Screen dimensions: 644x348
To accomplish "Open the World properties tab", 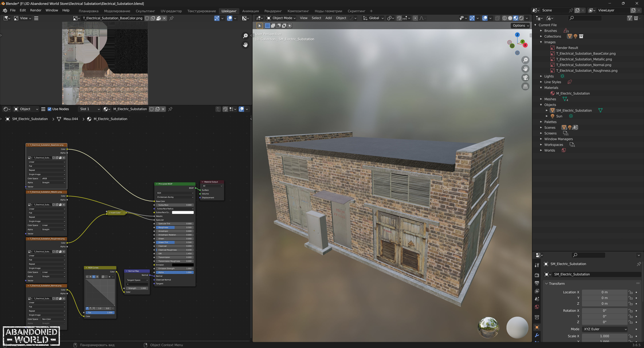I will tap(537, 307).
